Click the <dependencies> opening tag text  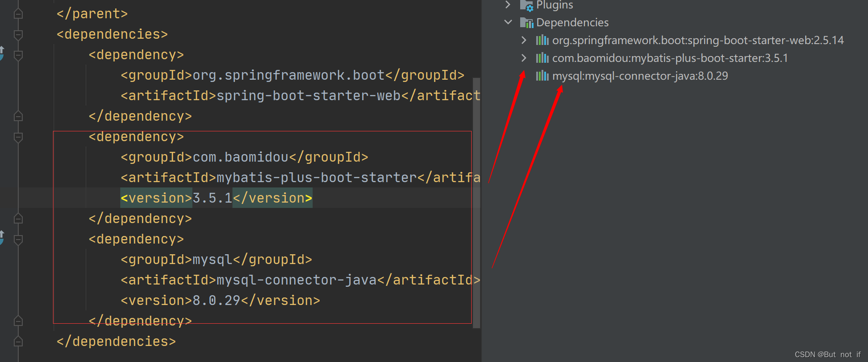112,34
